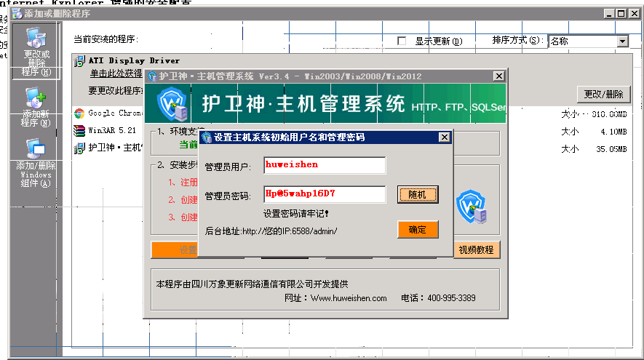Click the 后台地址 admin URL text
644x360 pixels.
tap(271, 231)
